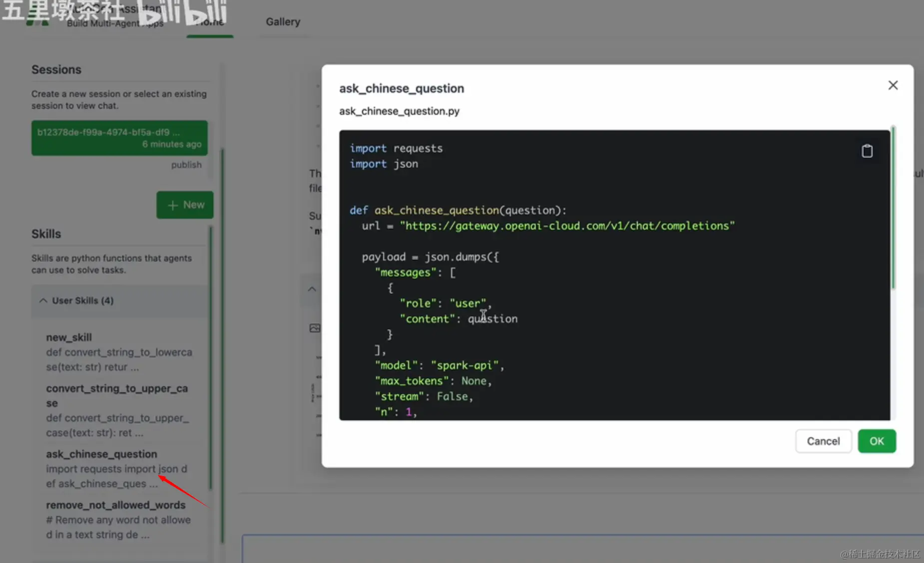Click the code editor's vertical scrollbar
The height and width of the screenshot is (563, 924).
click(893, 208)
